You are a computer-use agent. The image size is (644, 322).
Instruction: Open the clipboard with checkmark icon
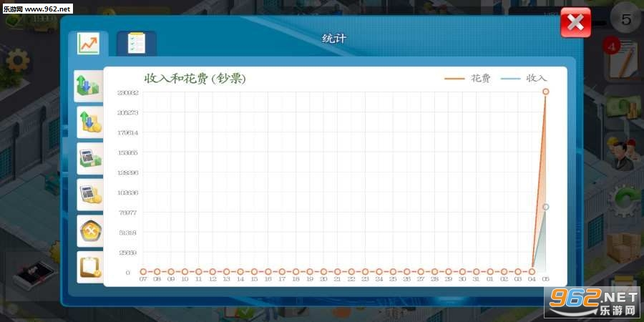point(89,267)
